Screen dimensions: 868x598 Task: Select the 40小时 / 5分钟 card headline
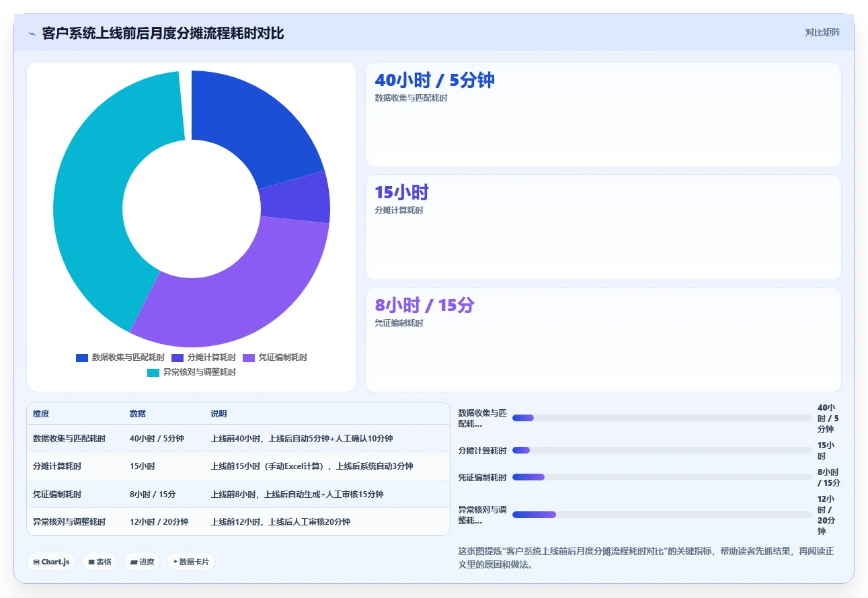click(x=434, y=80)
